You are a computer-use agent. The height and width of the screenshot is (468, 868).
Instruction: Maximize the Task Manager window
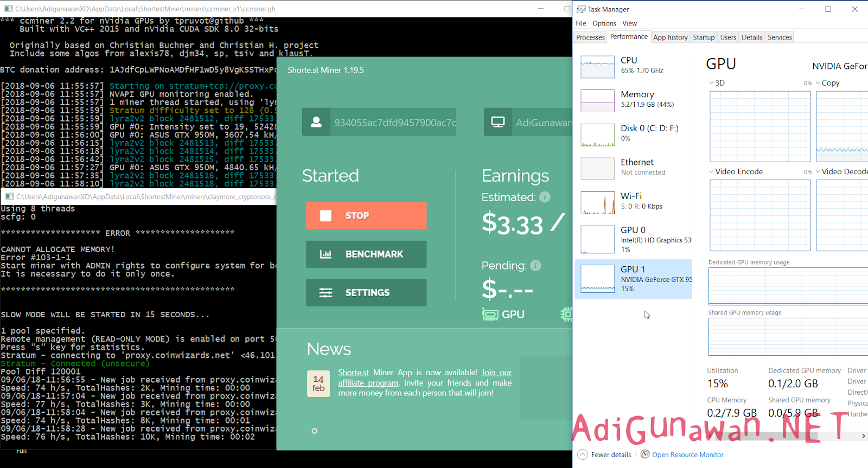tap(828, 9)
